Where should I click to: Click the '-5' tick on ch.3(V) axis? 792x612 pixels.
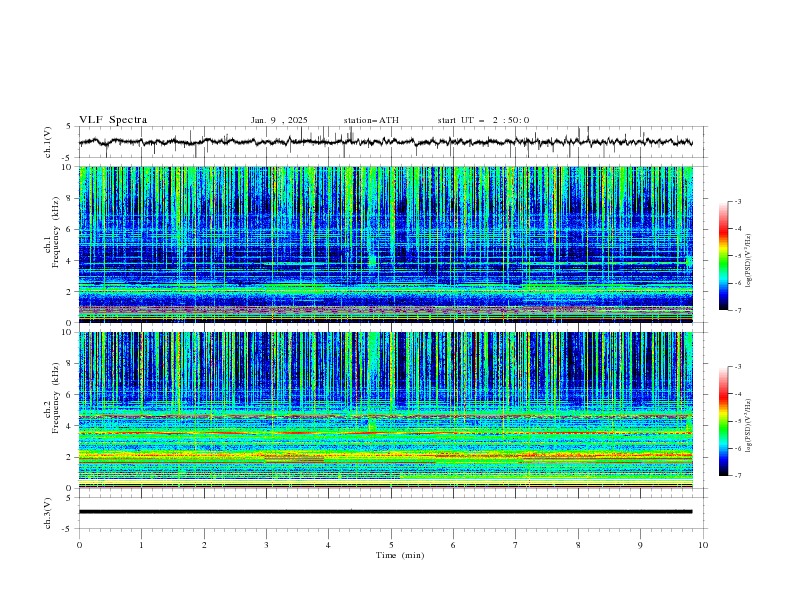pos(68,529)
